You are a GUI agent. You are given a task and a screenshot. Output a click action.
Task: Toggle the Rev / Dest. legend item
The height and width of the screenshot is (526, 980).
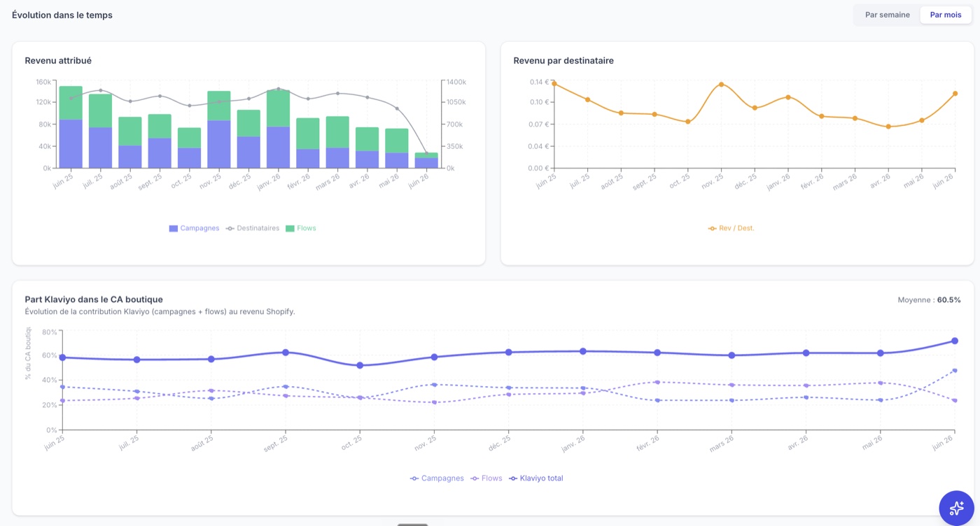(731, 228)
